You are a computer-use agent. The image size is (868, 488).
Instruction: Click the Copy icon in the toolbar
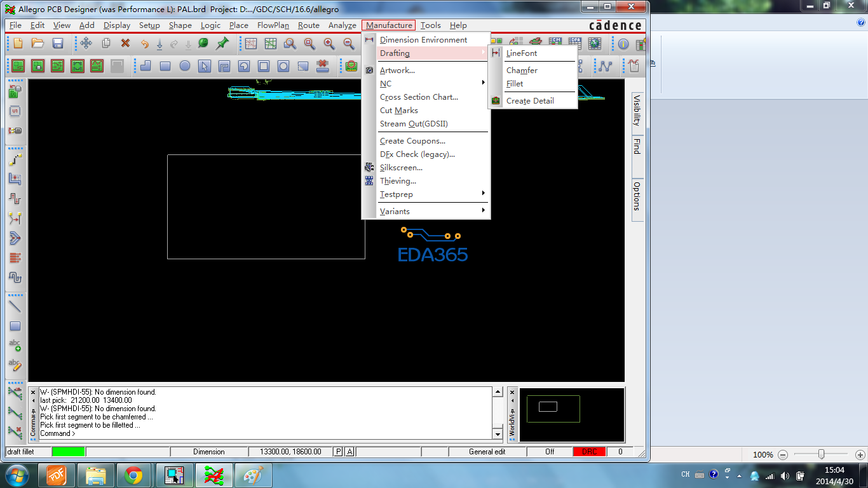106,43
